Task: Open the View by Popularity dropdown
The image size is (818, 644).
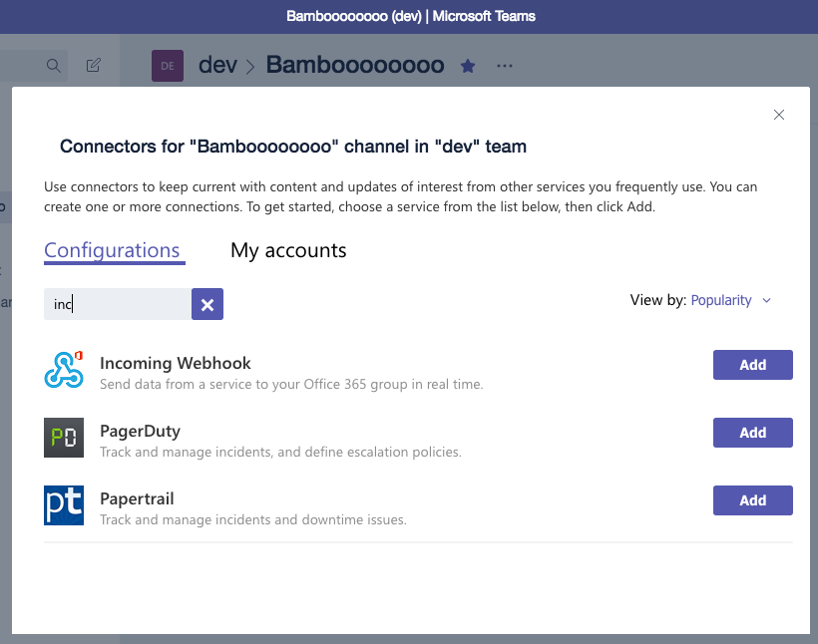Action: 731,300
